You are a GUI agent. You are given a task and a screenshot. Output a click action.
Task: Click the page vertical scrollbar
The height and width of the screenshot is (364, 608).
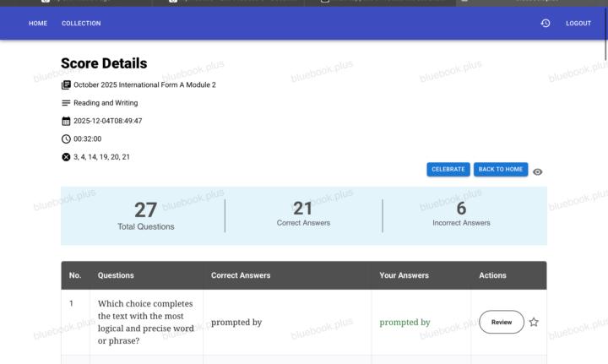[x=605, y=35]
